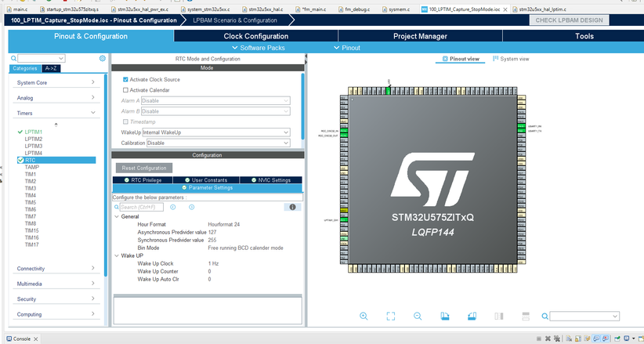Open the Software Packs dropdown menu
This screenshot has height=344, width=644.
(259, 48)
